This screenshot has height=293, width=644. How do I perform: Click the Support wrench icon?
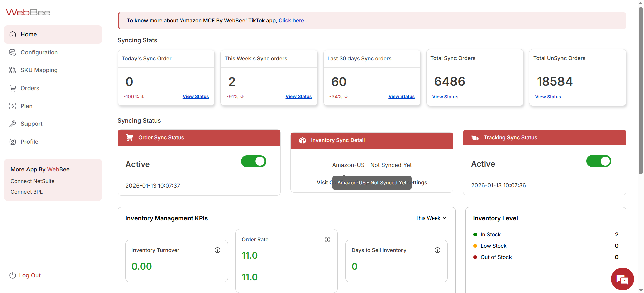click(13, 124)
